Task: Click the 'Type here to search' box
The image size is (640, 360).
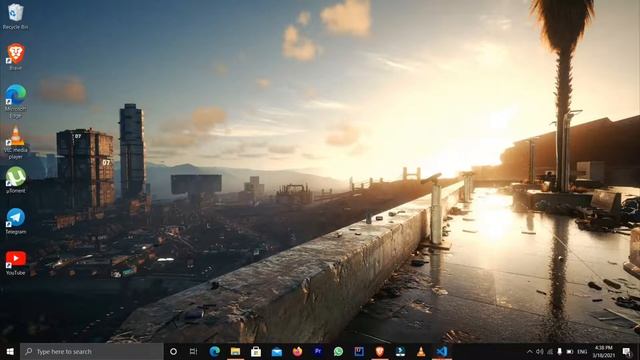Action: tap(92, 351)
